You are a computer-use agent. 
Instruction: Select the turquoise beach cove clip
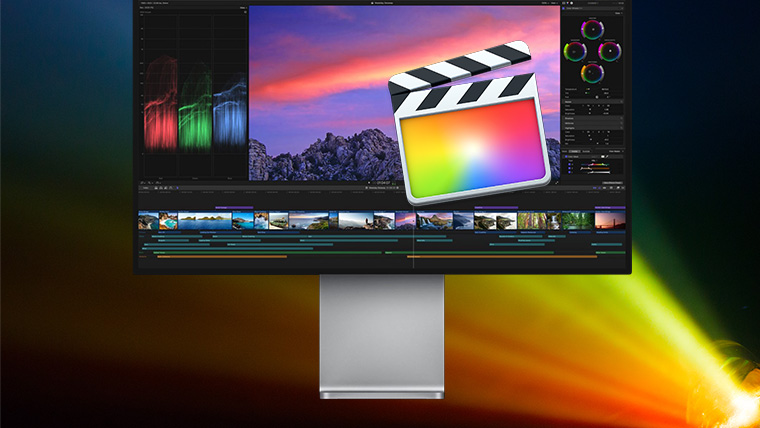click(x=168, y=221)
